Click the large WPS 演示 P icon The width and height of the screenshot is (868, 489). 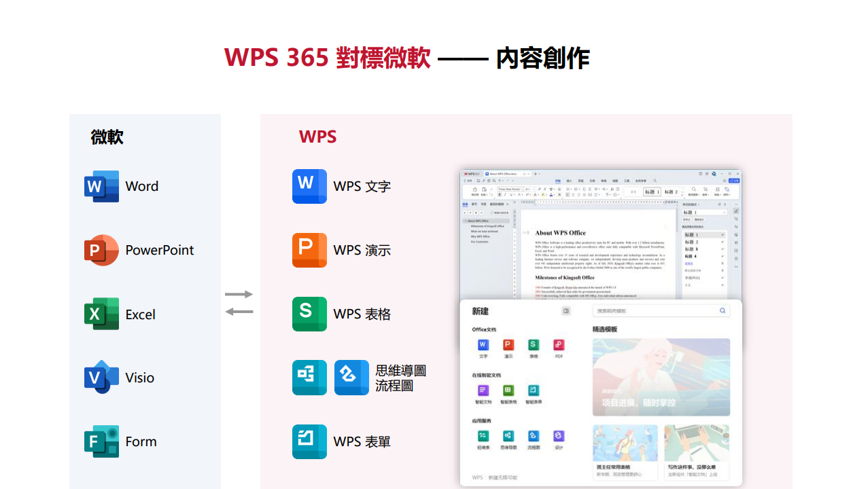tap(309, 250)
